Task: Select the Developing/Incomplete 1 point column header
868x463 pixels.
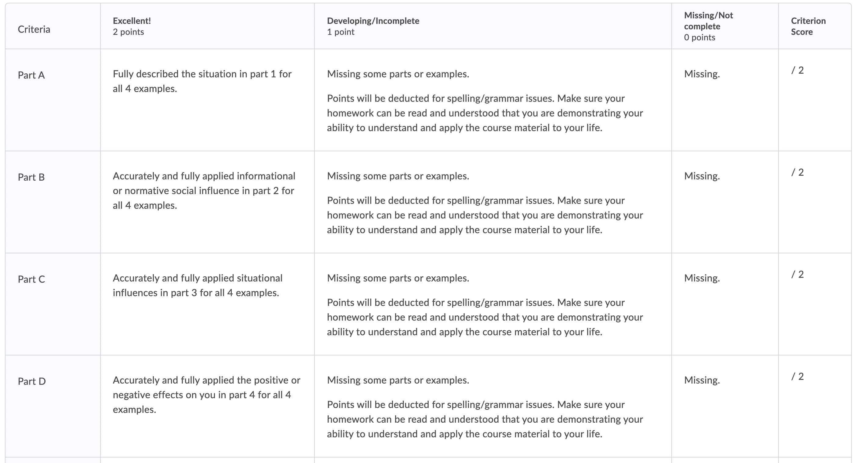Action: 493,26
